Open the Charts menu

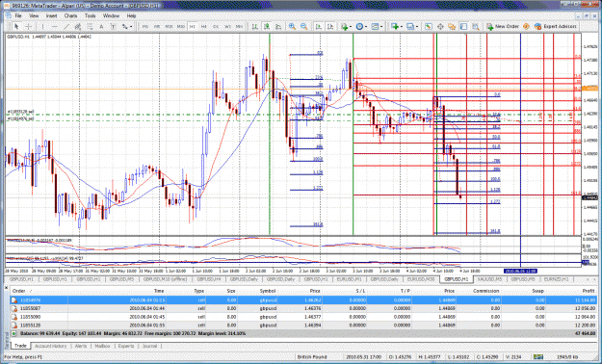click(70, 15)
